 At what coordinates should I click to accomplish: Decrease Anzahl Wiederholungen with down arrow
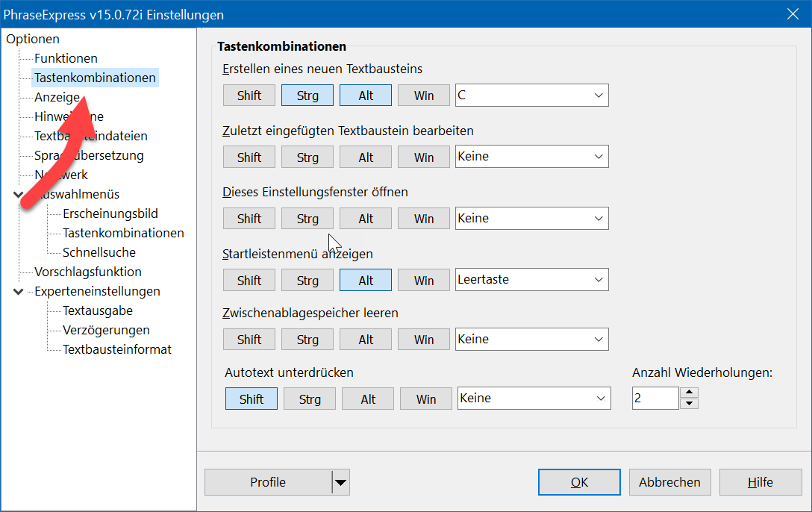690,404
